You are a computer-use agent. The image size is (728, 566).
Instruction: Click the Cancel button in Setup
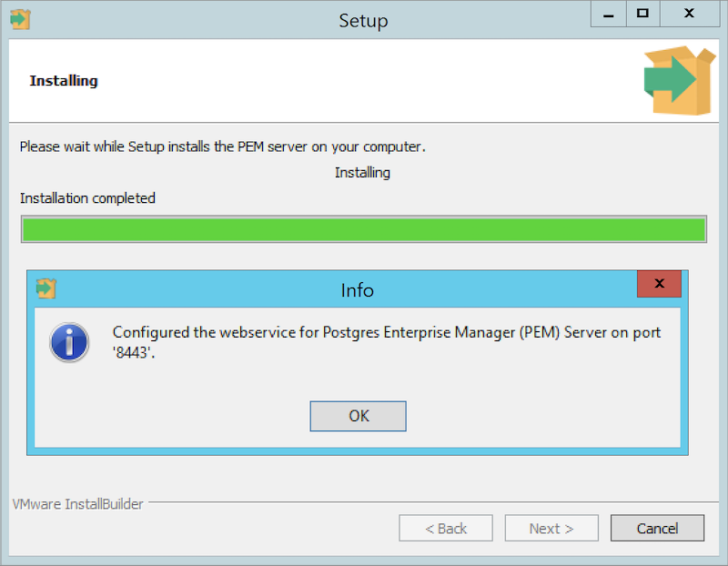[657, 528]
